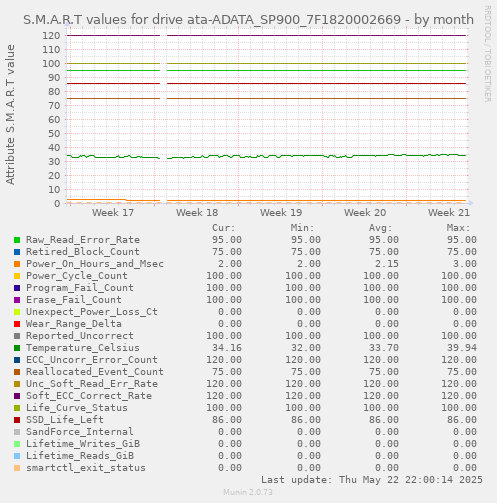Click the Raw_Read_Error_Rate legend label
497x503 pixels.
coord(83,240)
